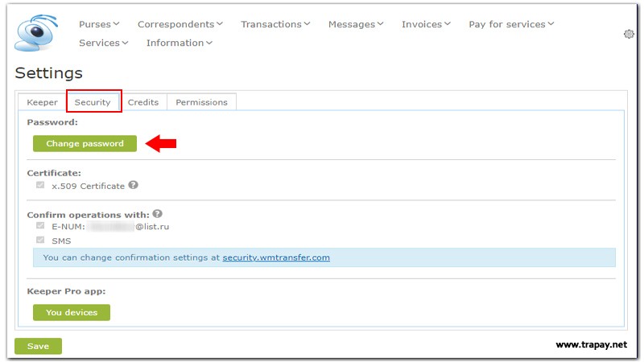Open Pay for services menu
The width and height of the screenshot is (644, 362).
(x=511, y=24)
